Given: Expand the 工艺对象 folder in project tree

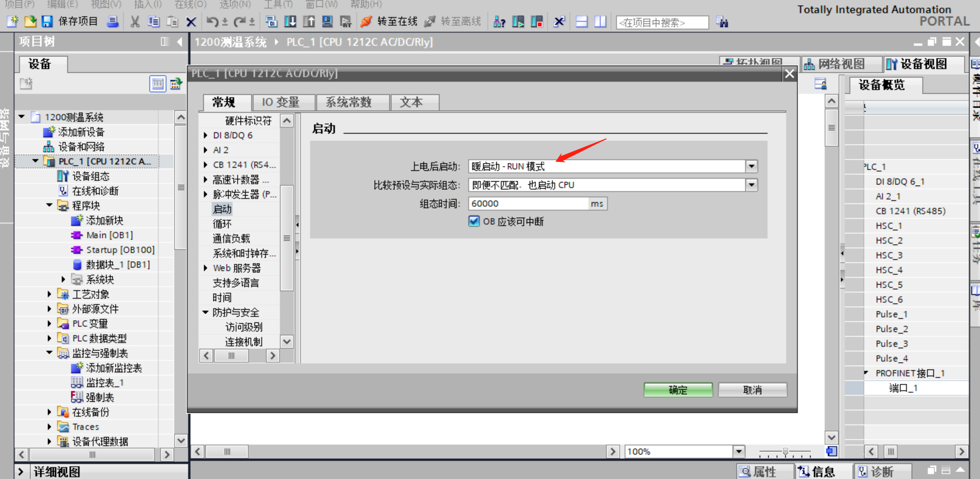Looking at the screenshot, I should coord(50,294).
